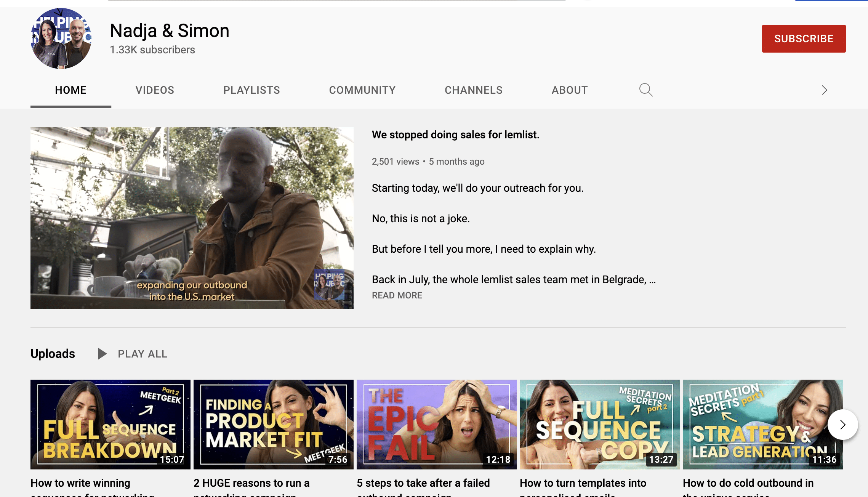Screen dimensions: 868x497
Task: Open the Strategy & Lead Generation thumbnail
Action: tap(763, 425)
